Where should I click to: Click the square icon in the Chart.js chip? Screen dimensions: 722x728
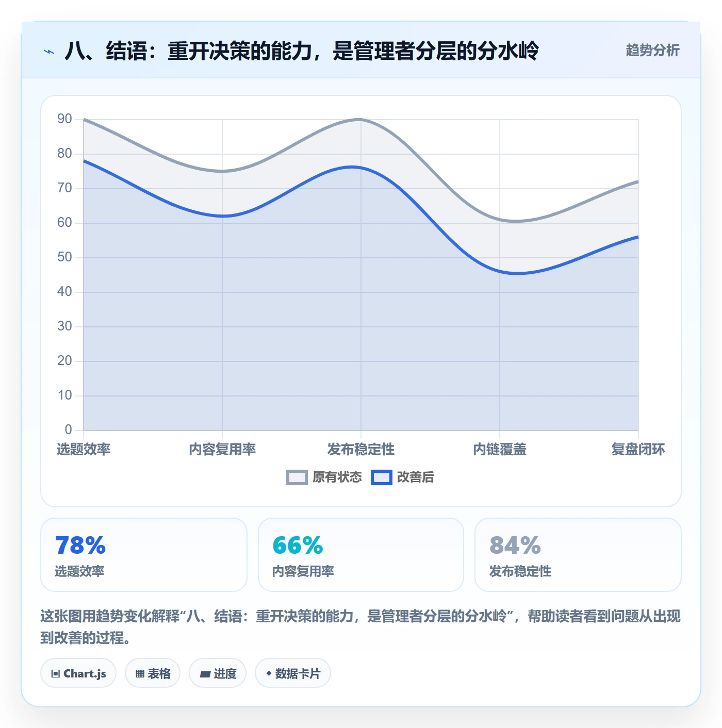56,673
